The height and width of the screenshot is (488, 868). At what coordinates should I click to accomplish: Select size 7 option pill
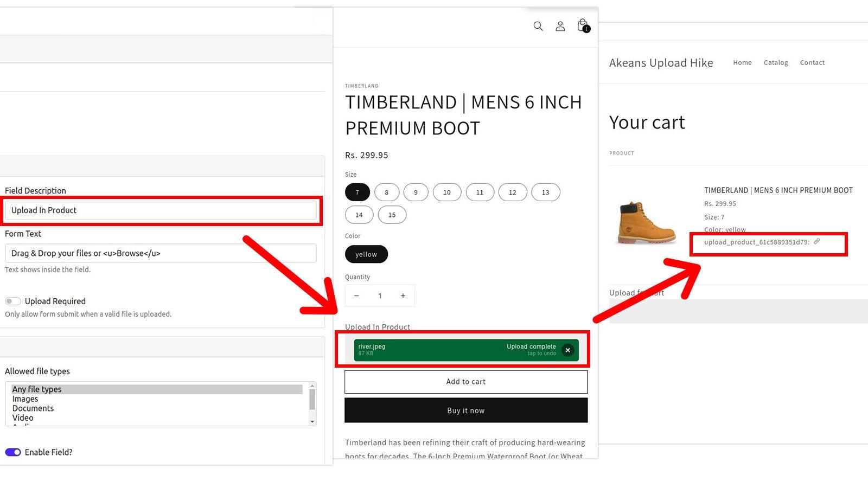point(357,192)
